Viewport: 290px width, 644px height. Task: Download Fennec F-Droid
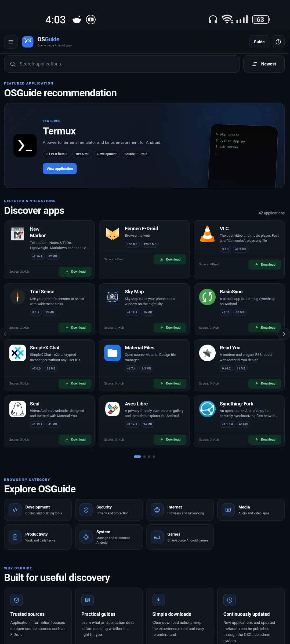(170, 259)
